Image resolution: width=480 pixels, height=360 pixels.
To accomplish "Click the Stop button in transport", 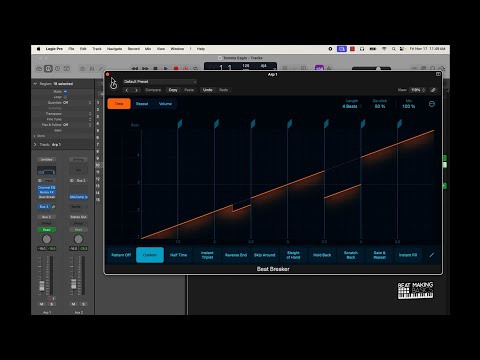I will (x=155, y=68).
